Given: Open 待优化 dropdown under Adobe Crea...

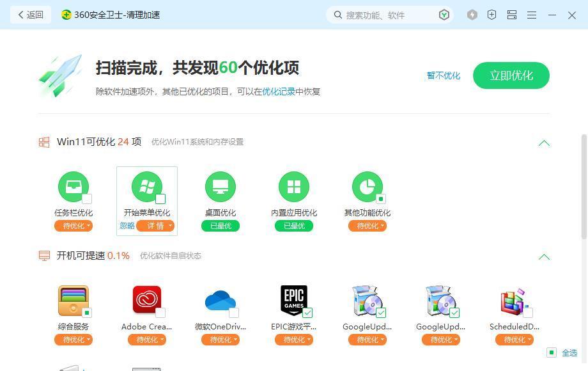Looking at the screenshot, I should (147, 340).
